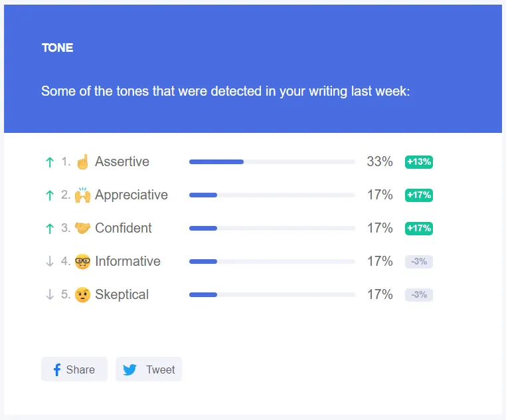Click the +17% badge in the Appreciative row
Viewport: 506px width, 420px height.
click(419, 195)
